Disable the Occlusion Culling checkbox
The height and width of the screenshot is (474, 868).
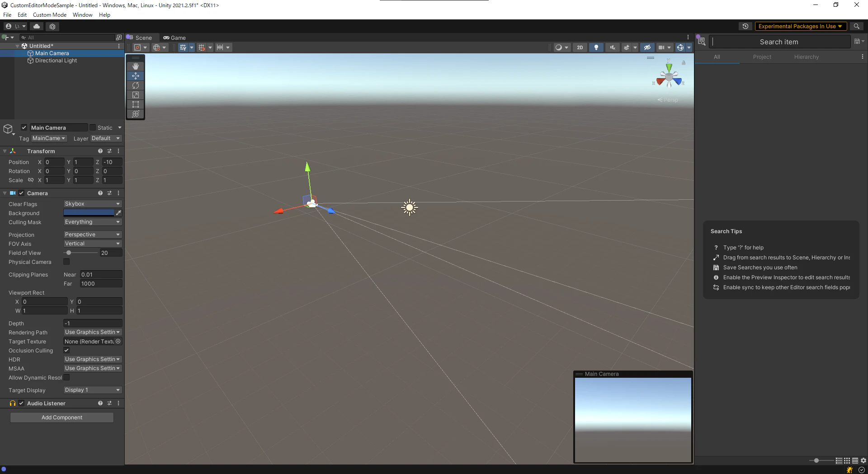(66, 350)
